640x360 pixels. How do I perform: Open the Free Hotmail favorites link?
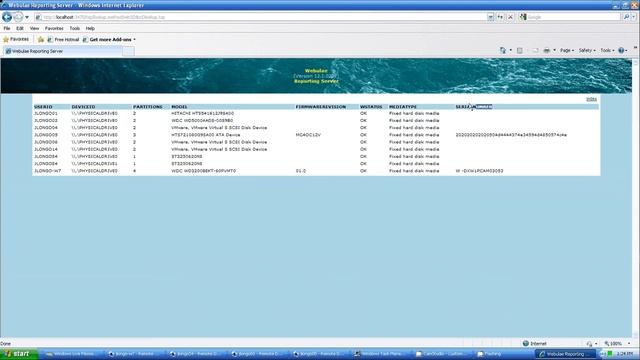click(63, 40)
